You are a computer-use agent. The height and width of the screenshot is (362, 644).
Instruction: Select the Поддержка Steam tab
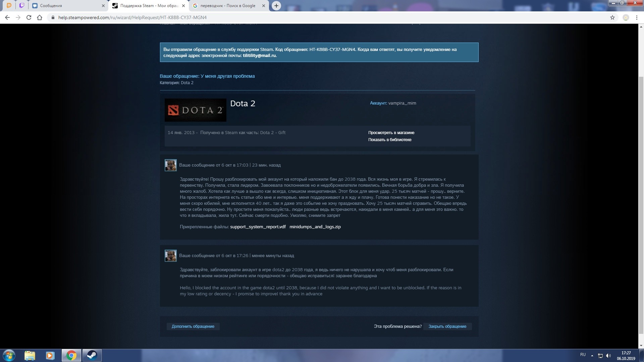[x=149, y=6]
